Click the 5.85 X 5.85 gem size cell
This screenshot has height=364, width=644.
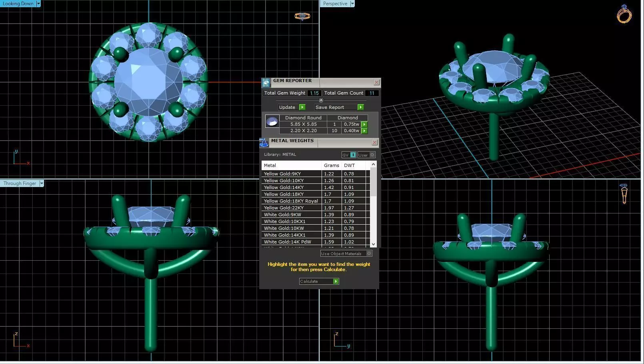[303, 125]
